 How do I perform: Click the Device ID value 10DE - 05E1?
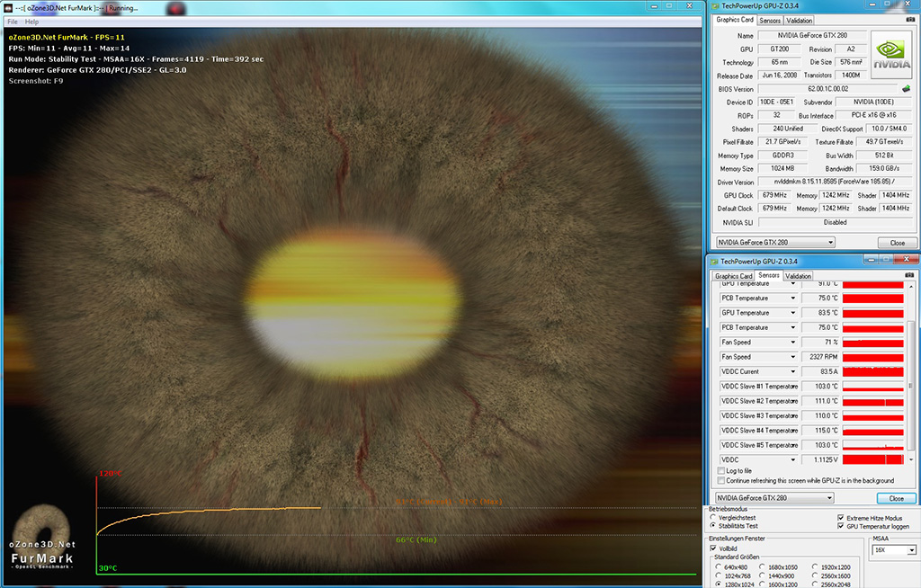(x=777, y=102)
